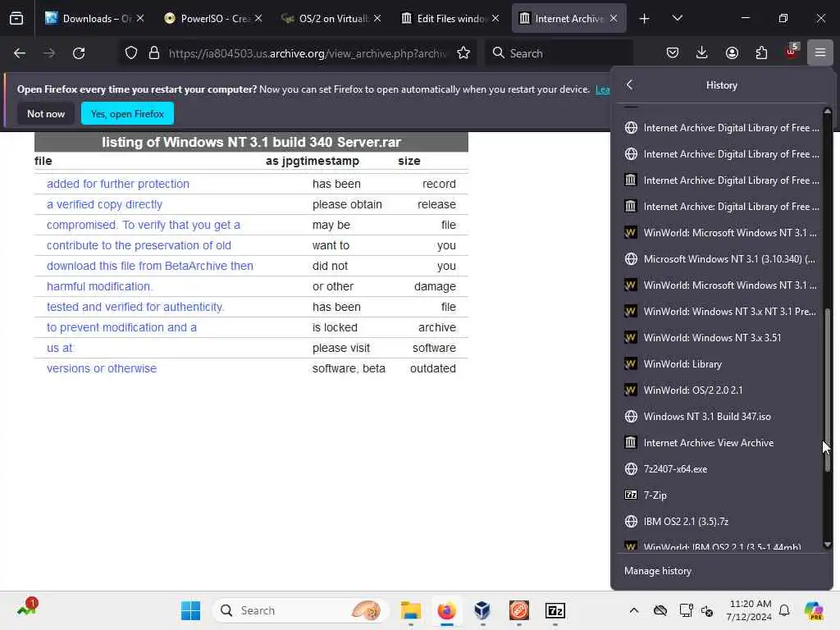Open VirtualBox from the taskbar
Screen dimensions: 840x630
click(x=482, y=610)
